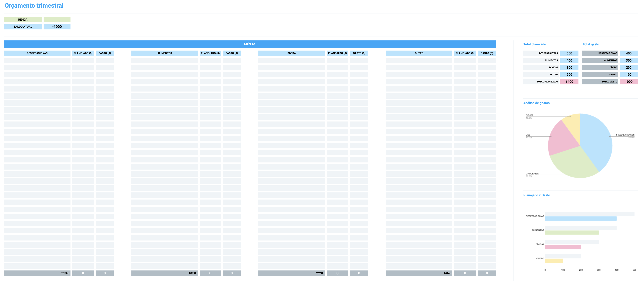This screenshot has height=282, width=644.
Task: Click the pink DÍVIDA? bar in chart
Action: click(x=563, y=247)
